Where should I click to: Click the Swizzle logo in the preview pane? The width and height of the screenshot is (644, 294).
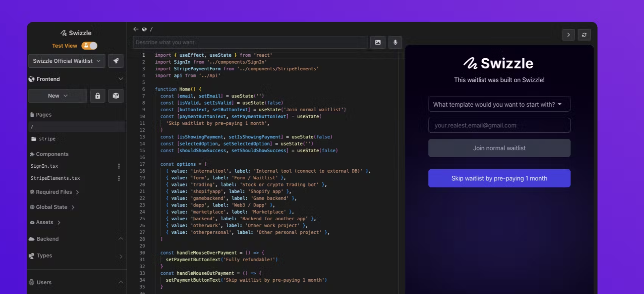pos(499,63)
